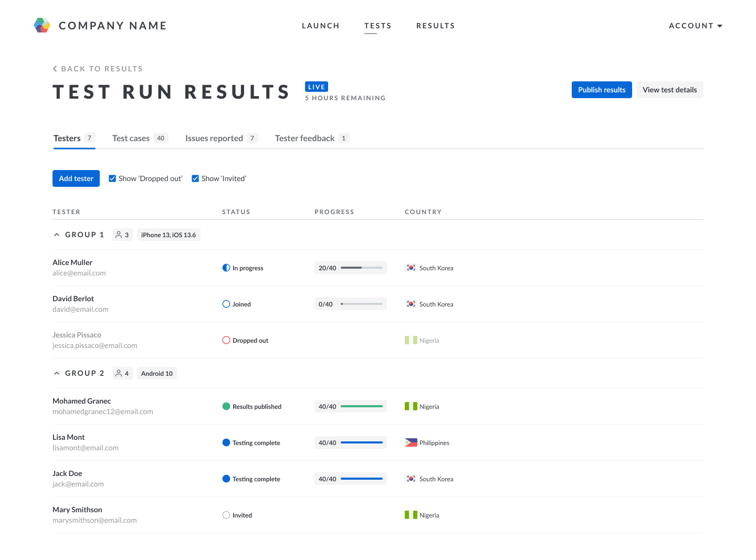Click the Test cases count badge 40

(161, 138)
